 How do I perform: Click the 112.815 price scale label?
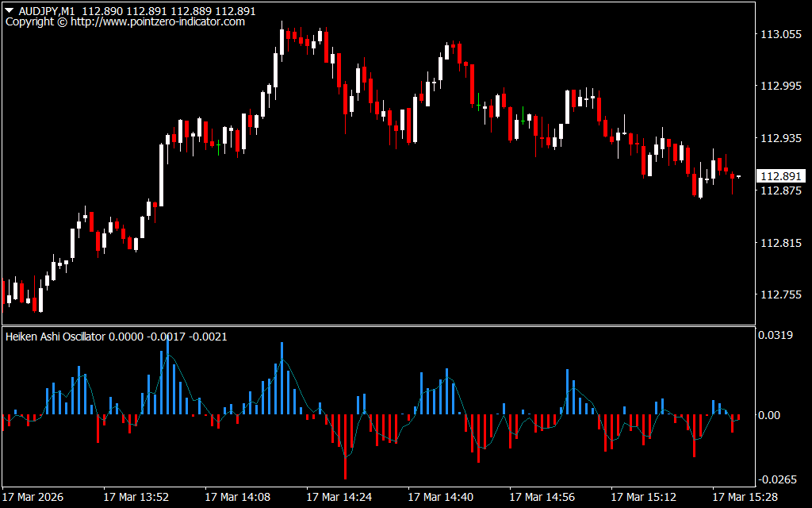[781, 243]
